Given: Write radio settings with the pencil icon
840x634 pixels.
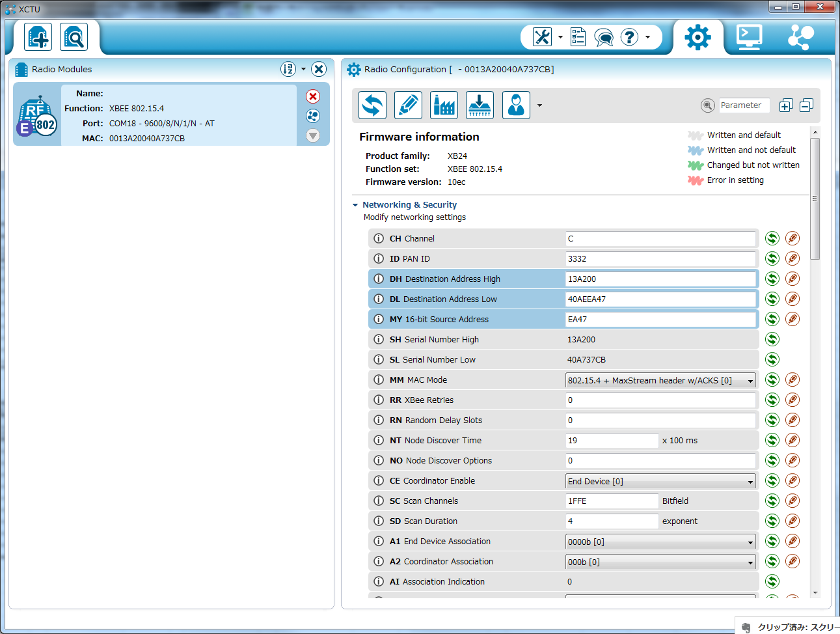Looking at the screenshot, I should tap(409, 105).
